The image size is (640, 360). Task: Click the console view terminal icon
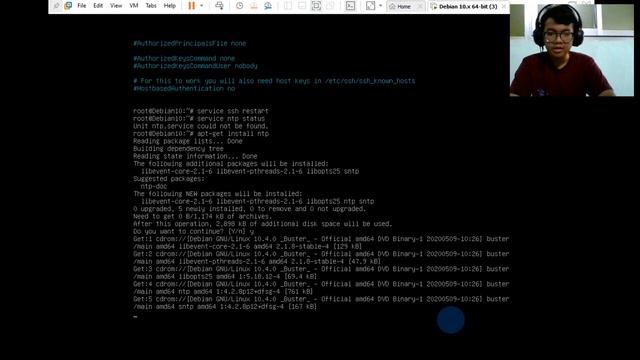pos(350,6)
